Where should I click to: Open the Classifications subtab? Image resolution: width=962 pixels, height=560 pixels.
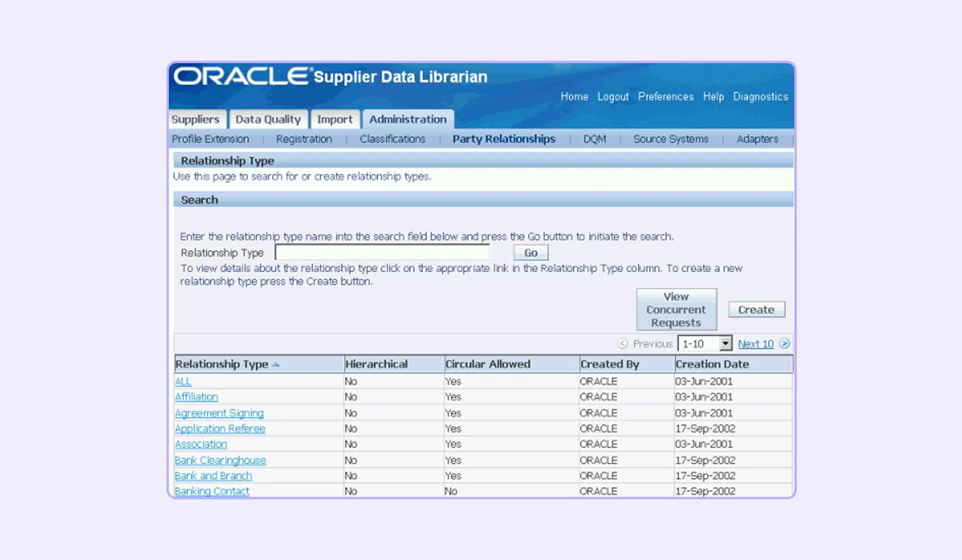click(x=392, y=139)
